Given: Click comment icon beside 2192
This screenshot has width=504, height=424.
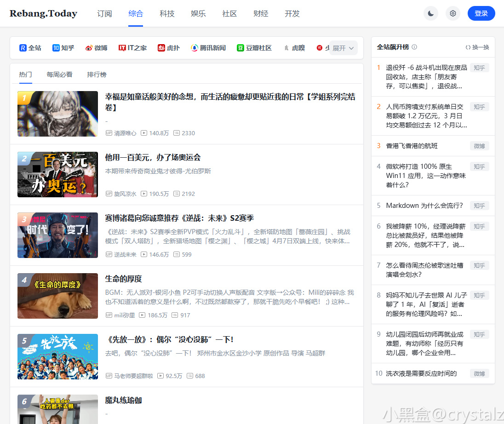Looking at the screenshot, I should [177, 194].
